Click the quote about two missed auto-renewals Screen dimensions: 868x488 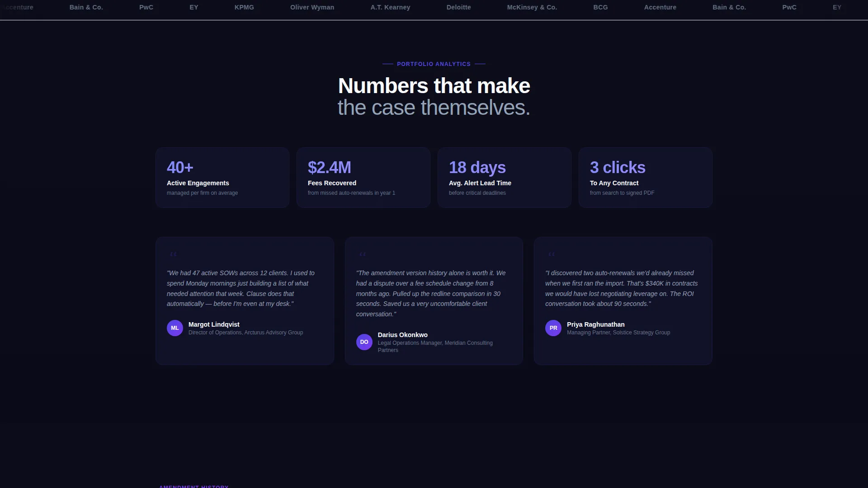click(622, 288)
